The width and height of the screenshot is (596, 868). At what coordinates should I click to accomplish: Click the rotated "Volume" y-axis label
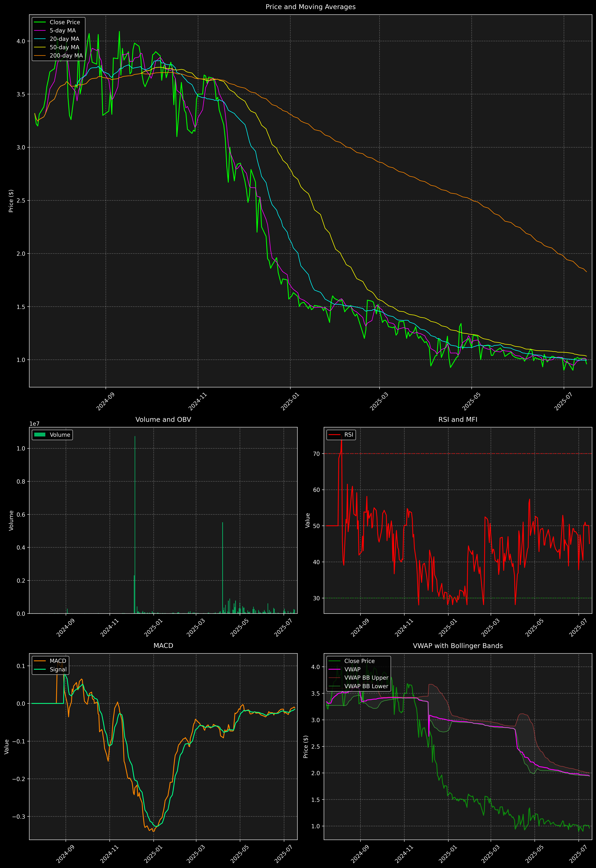[11, 520]
